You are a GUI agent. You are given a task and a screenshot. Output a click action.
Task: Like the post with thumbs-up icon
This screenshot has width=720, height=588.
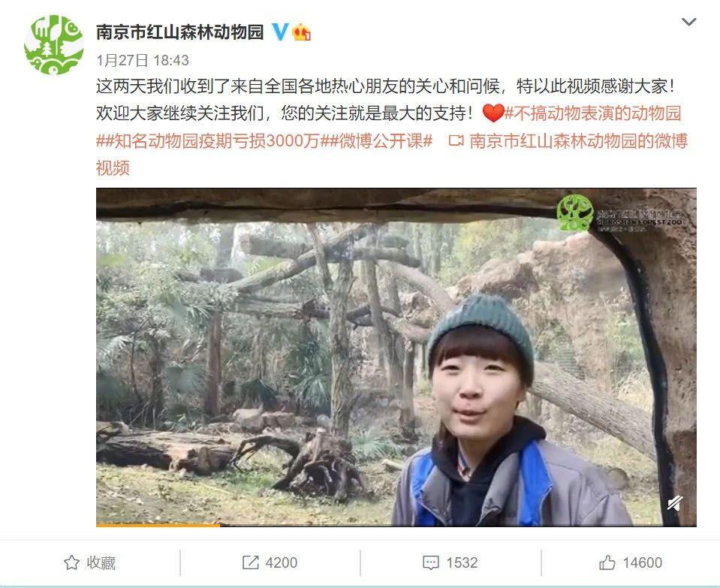[607, 562]
